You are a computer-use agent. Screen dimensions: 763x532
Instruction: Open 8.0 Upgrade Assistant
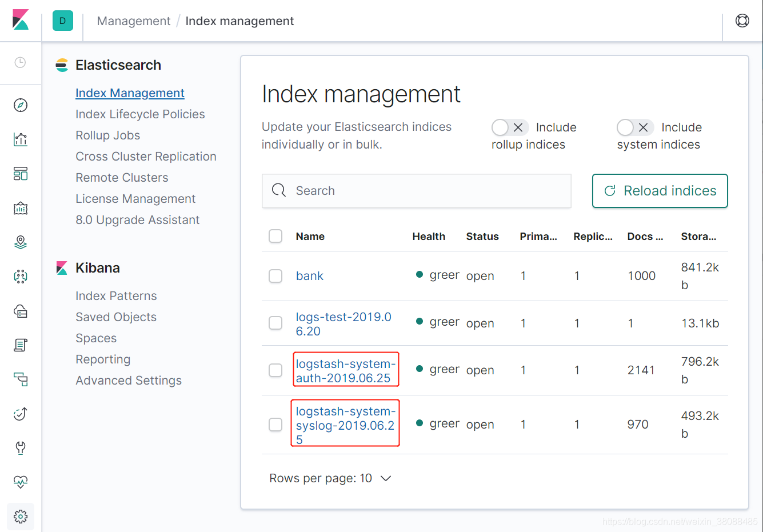137,220
